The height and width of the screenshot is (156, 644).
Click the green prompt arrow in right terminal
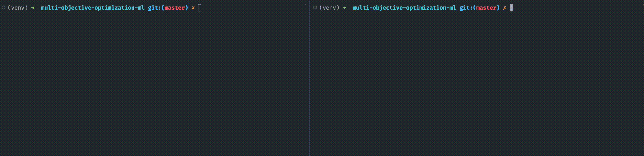coord(344,8)
